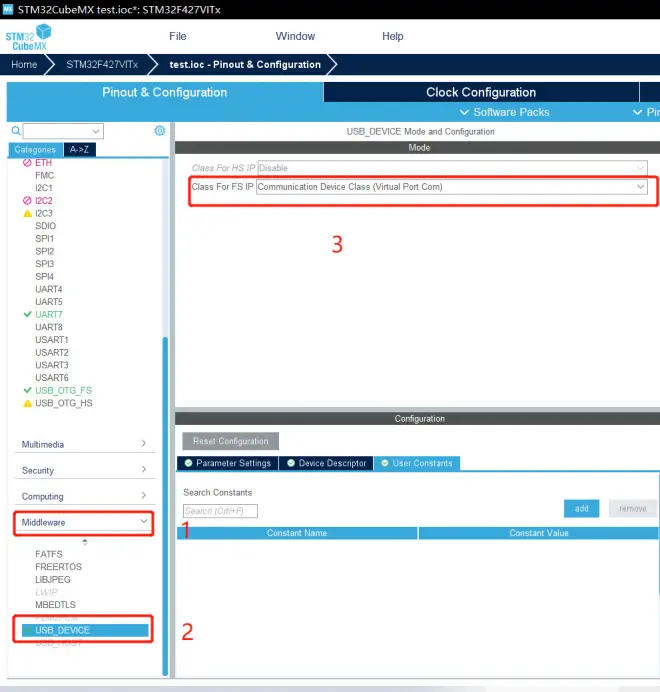Switch to A->Z sorting tab
This screenshot has height=692, width=660.
coord(78,150)
